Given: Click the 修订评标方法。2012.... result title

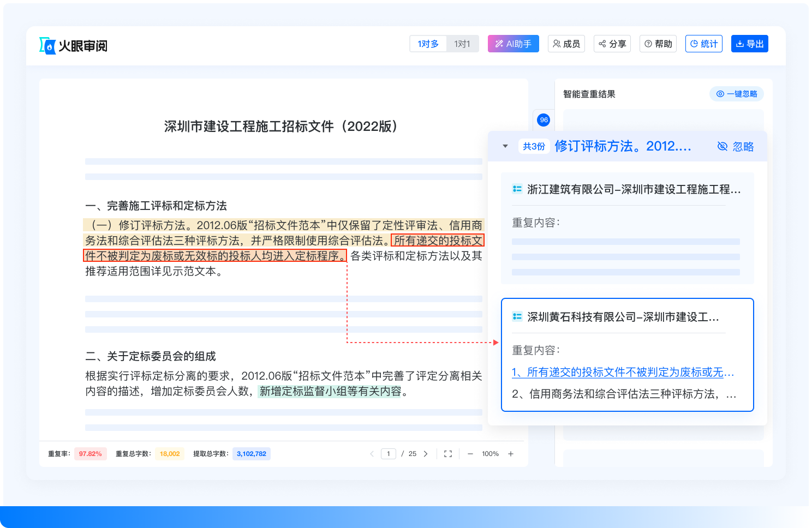Looking at the screenshot, I should click(623, 146).
